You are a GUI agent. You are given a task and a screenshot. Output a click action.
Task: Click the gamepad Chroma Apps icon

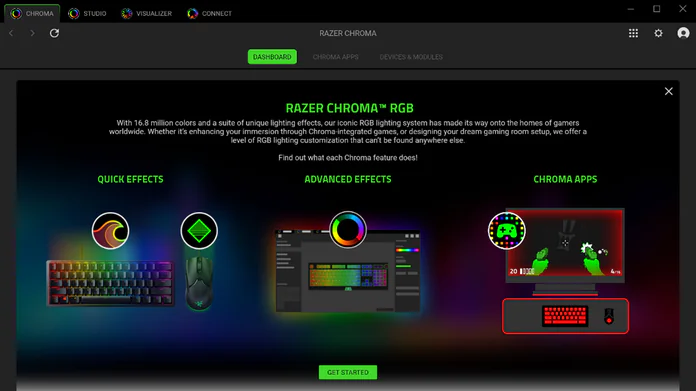pos(506,231)
